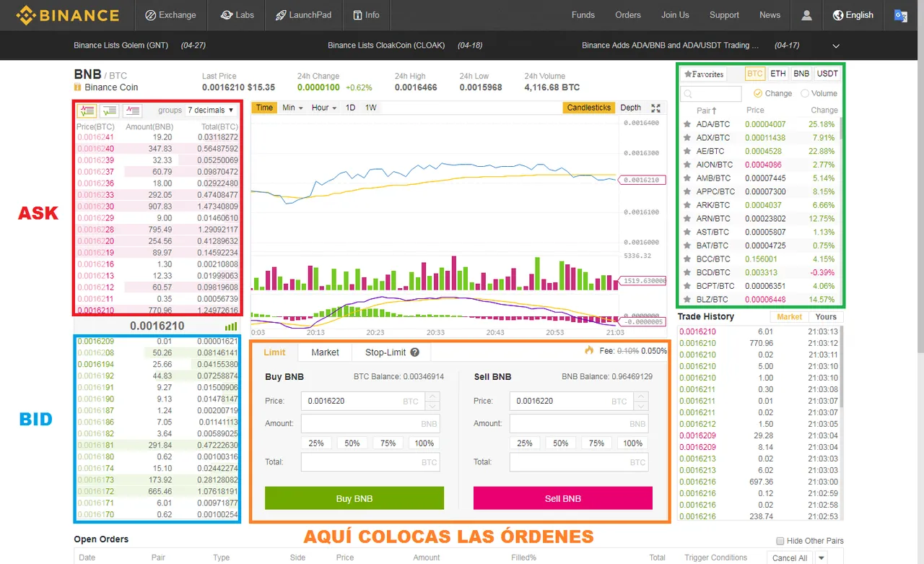Open the LaunchPad menu item
The image size is (924, 564).
tap(302, 14)
